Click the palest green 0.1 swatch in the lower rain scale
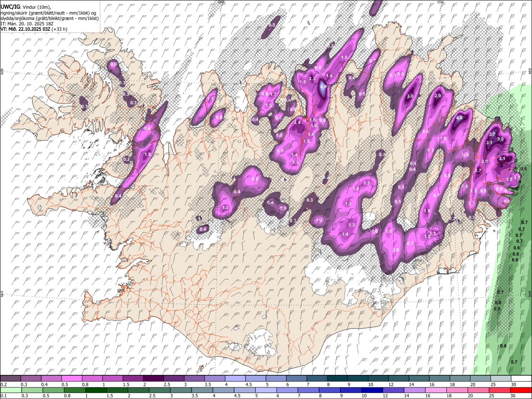 11,390
